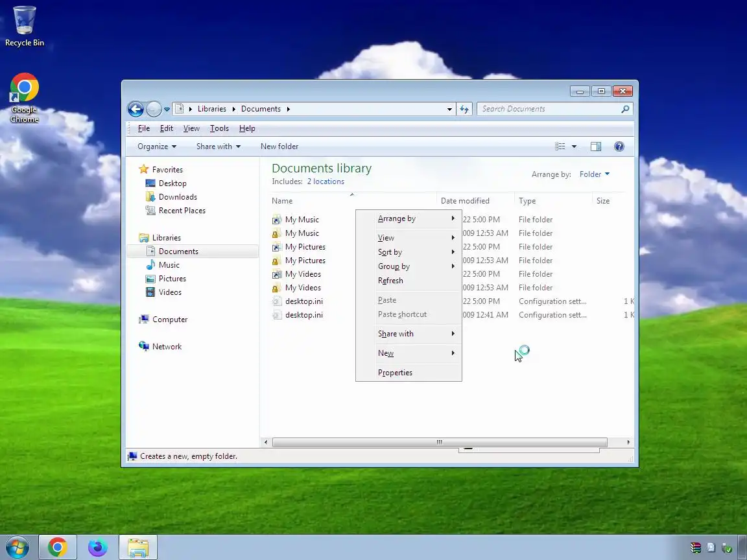The width and height of the screenshot is (747, 560).
Task: Open the Help menu
Action: point(247,128)
